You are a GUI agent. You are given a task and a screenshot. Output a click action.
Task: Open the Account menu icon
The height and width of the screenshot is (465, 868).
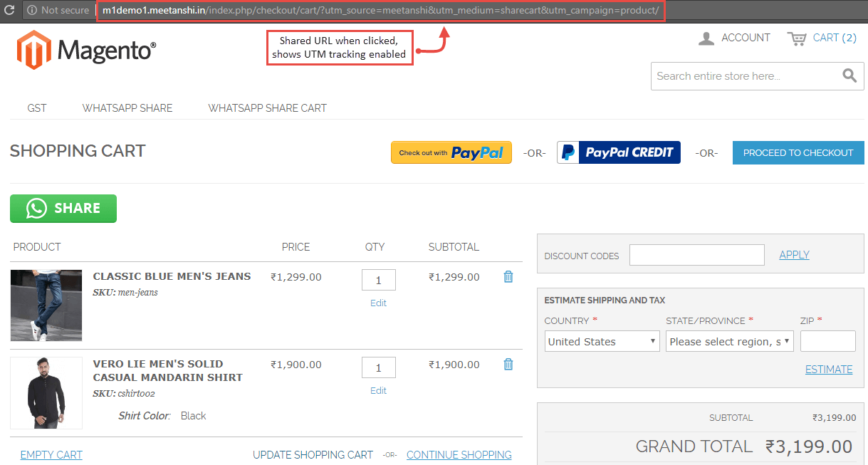(706, 38)
